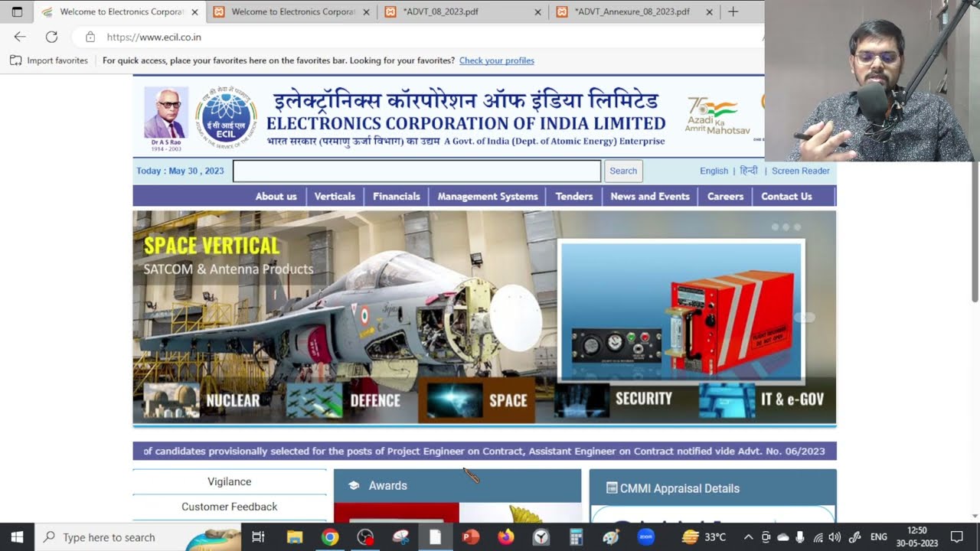Screen dimensions: 980x551
Task: Open File Explorer from the taskbar
Action: [x=294, y=537]
